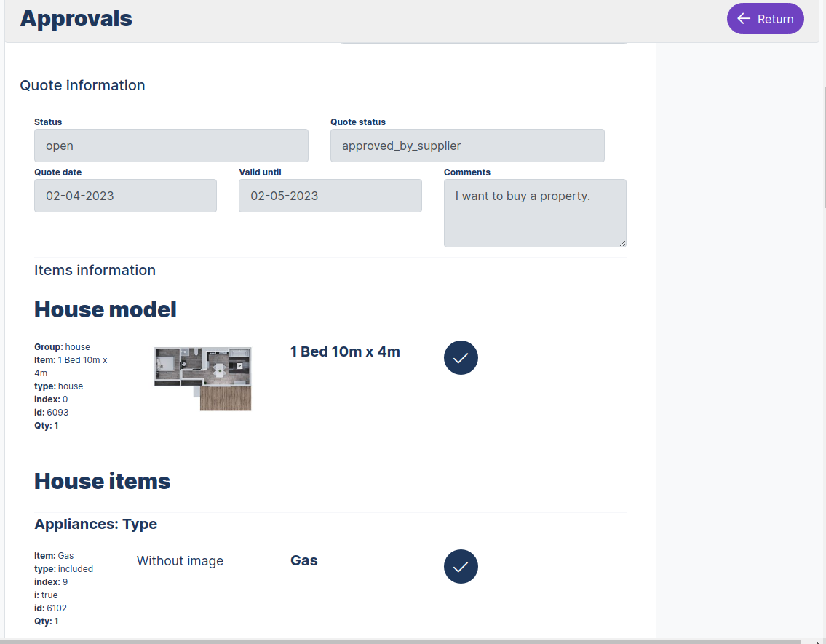Click the house floor plan thumbnail
Viewport: 826px width, 644px height.
pyautogui.click(x=202, y=378)
